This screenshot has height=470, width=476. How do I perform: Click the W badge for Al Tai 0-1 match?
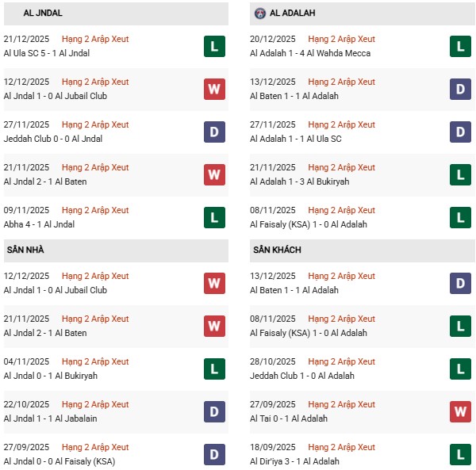pos(460,411)
